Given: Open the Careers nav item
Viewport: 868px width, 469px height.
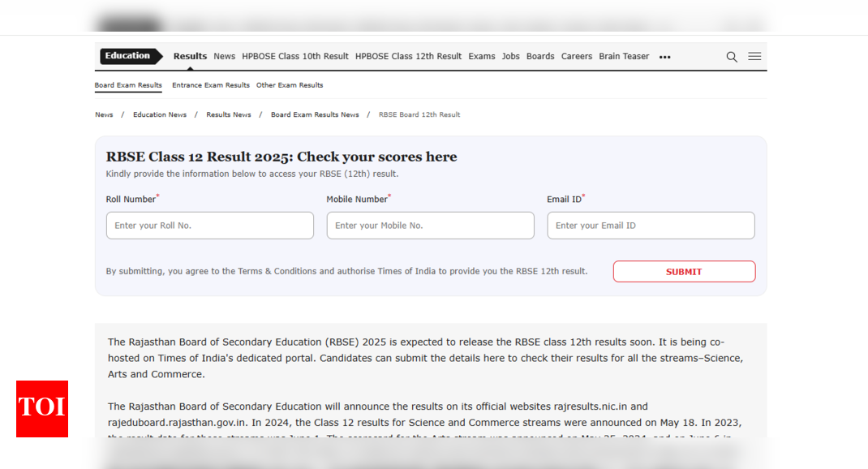Looking at the screenshot, I should tap(576, 57).
